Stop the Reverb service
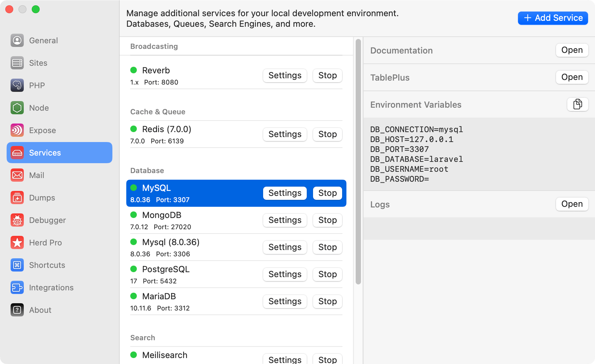Screen dimensions: 595x364 point(328,75)
